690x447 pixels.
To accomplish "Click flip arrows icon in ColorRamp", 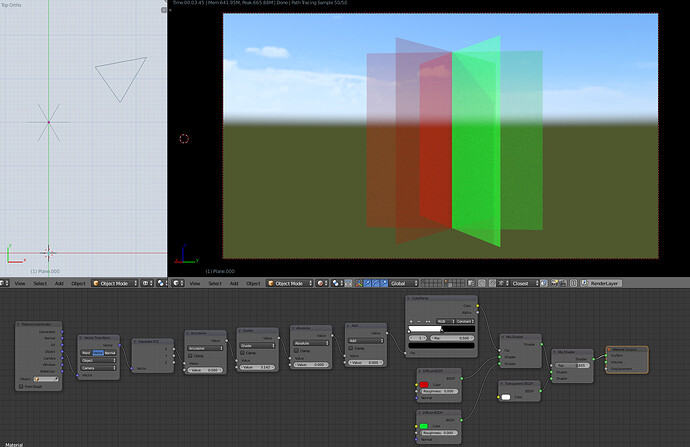I will coord(427,322).
